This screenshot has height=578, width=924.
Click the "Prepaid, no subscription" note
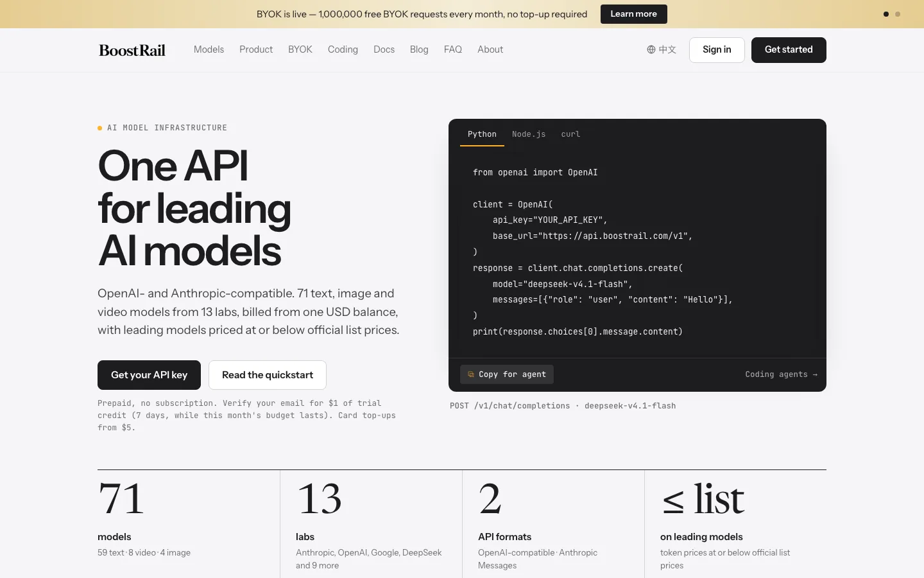[247, 416]
